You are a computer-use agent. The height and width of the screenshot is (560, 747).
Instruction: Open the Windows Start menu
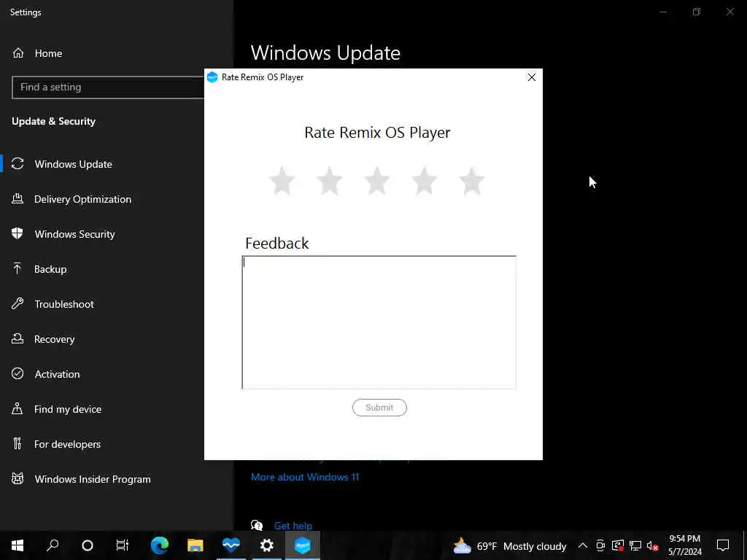tap(18, 545)
